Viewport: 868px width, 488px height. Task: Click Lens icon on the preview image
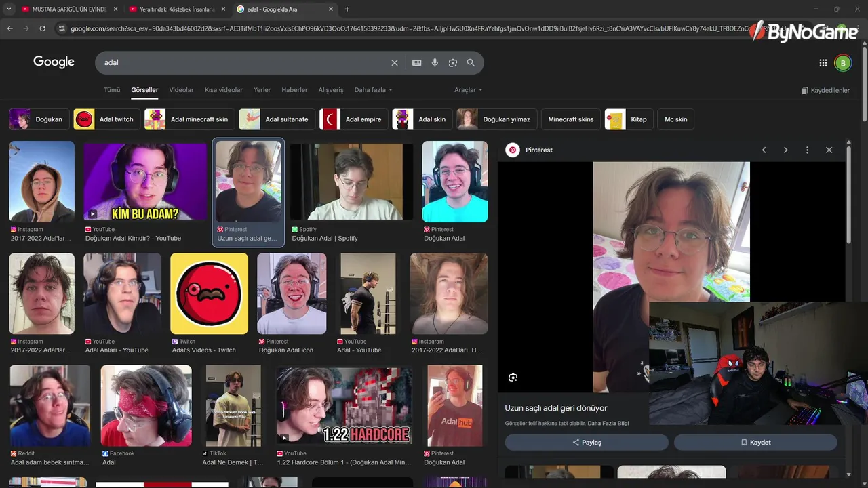tap(513, 378)
